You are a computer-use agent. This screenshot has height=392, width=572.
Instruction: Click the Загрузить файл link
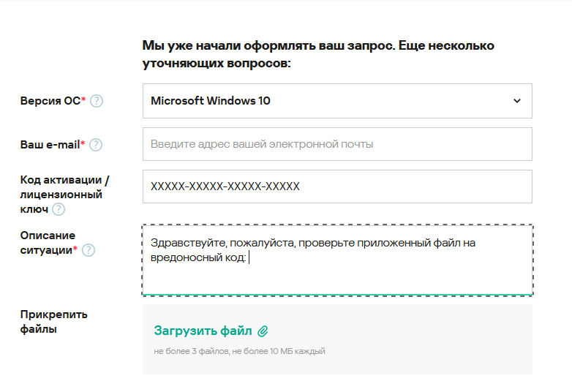click(x=203, y=331)
